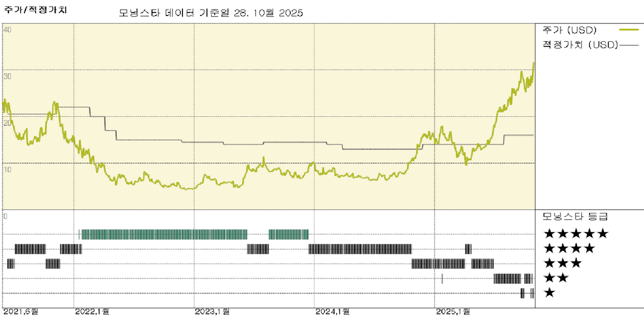Select the 2021,6월 x-axis label

[20, 312]
